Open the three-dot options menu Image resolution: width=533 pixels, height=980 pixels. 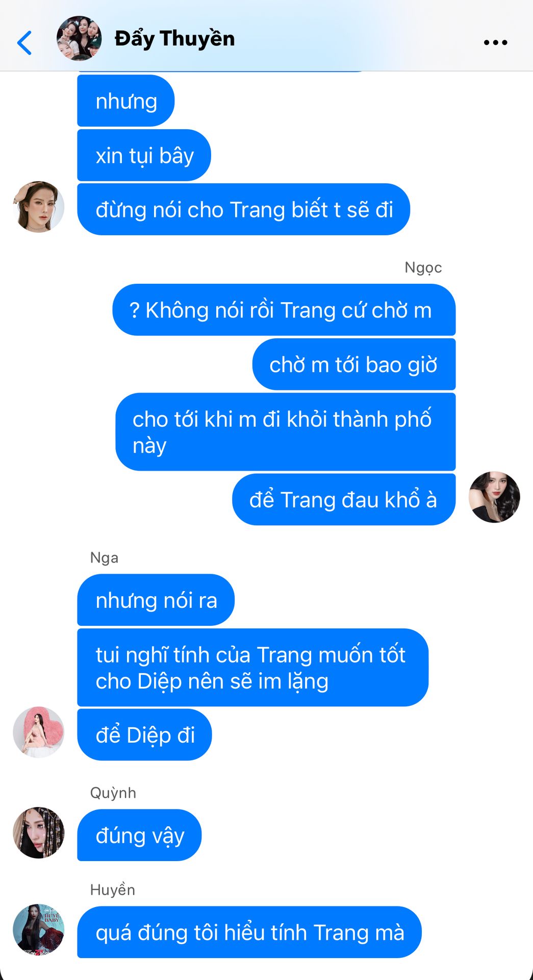(495, 42)
